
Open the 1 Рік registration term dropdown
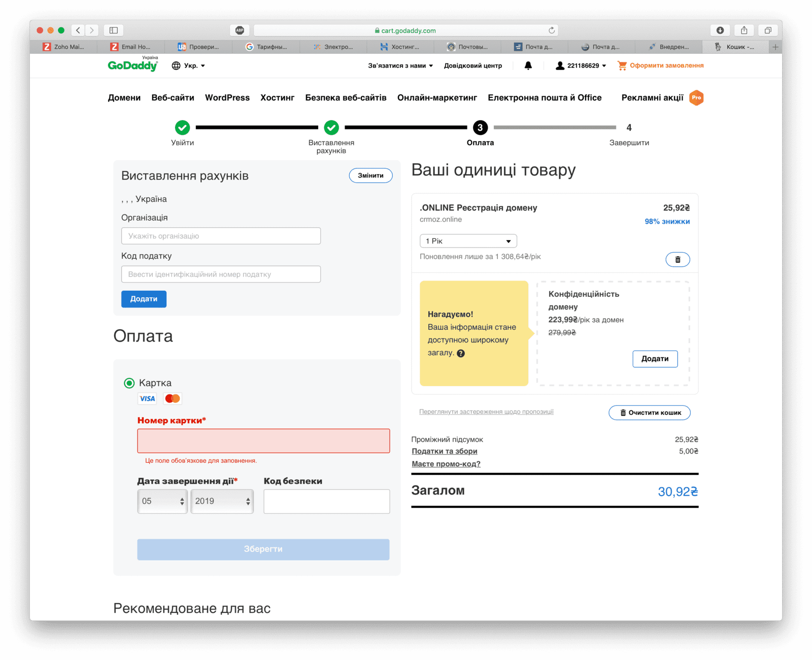coord(468,241)
